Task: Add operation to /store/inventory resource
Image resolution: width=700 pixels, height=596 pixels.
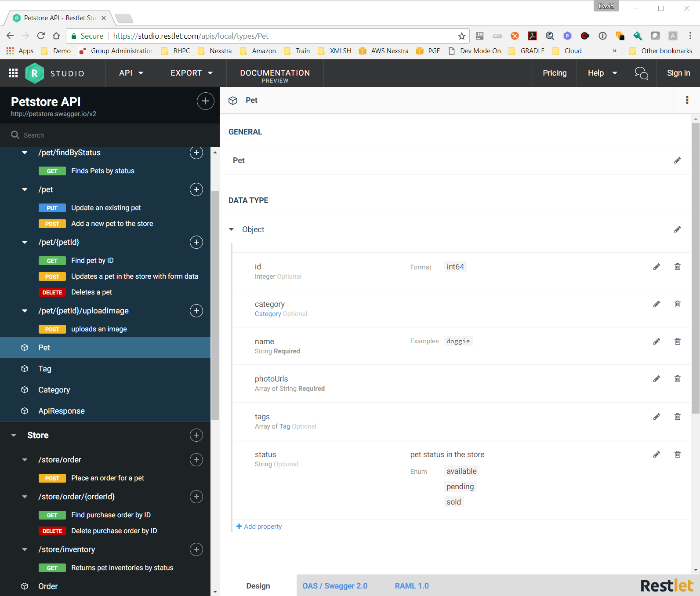Action: point(196,549)
